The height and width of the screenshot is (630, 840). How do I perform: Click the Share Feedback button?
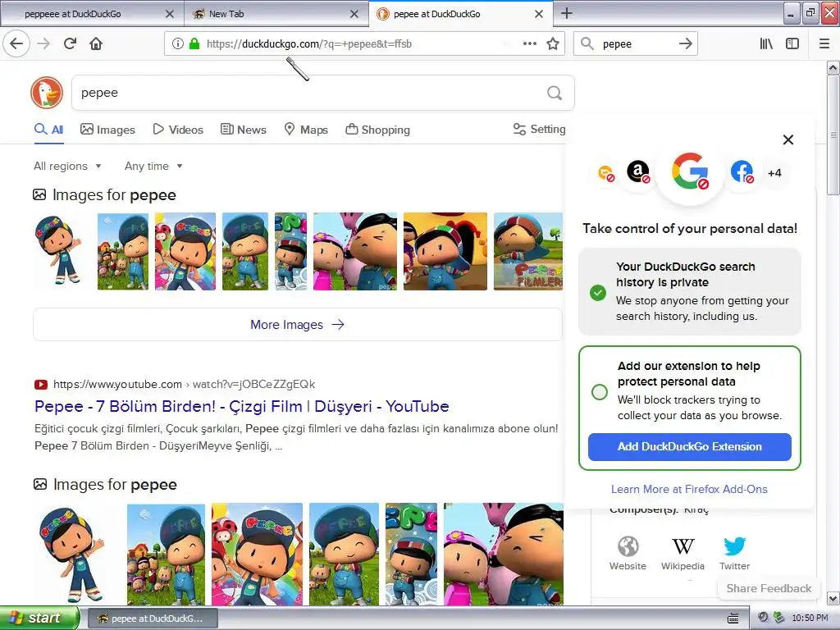click(769, 588)
